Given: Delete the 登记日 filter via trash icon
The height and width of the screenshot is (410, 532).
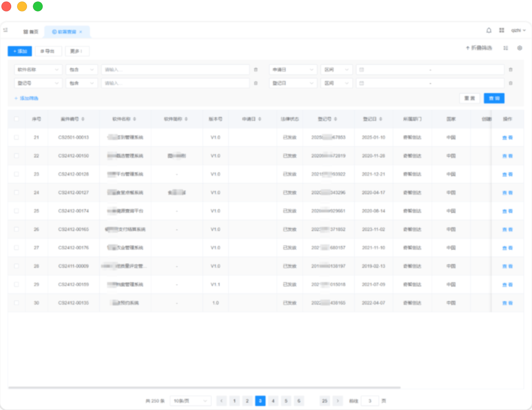Looking at the screenshot, I should (x=511, y=83).
